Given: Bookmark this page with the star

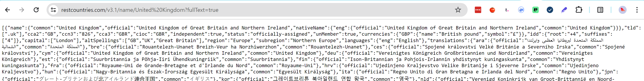Looking at the screenshot, I should tap(458, 10).
